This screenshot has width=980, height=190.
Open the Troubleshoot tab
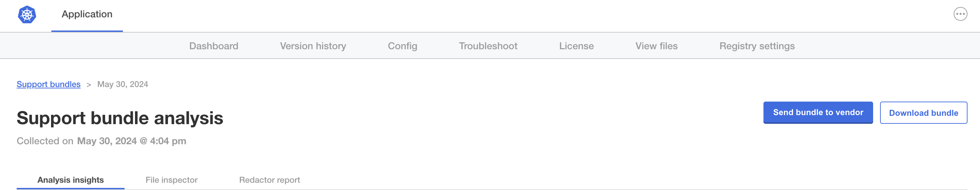(488, 46)
